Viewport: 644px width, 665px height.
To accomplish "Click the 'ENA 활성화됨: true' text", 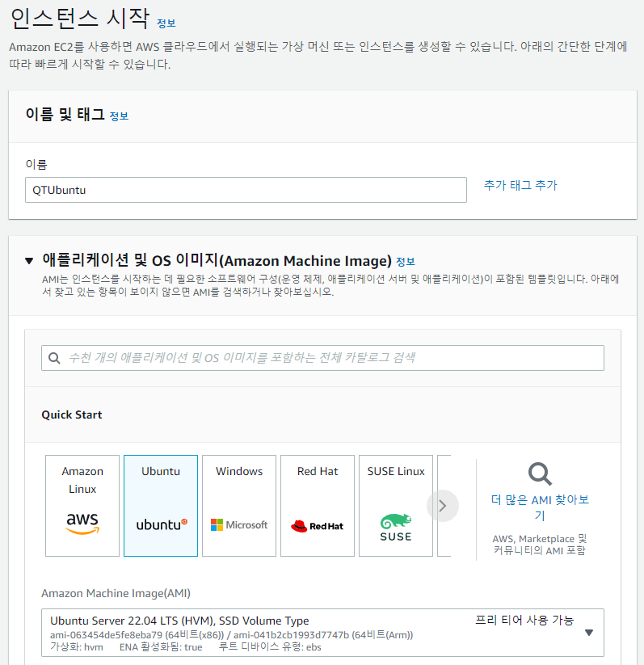I will [161, 647].
